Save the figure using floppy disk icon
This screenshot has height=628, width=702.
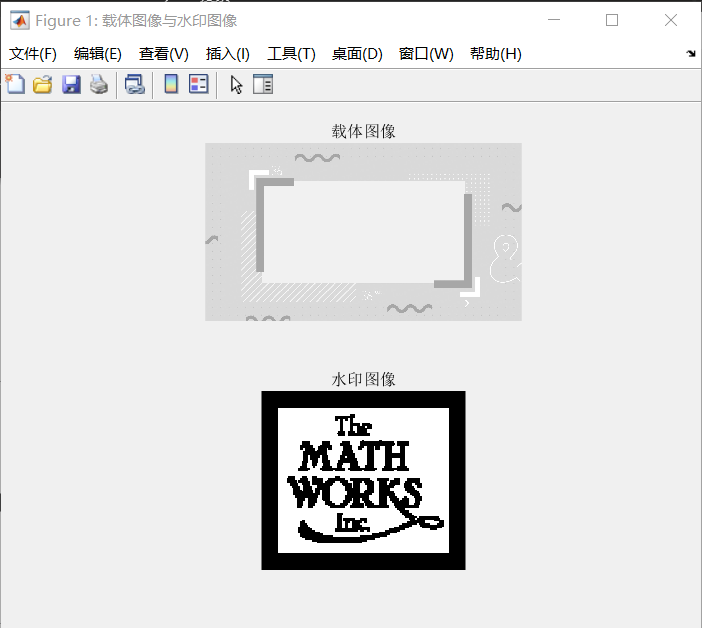tap(71, 84)
